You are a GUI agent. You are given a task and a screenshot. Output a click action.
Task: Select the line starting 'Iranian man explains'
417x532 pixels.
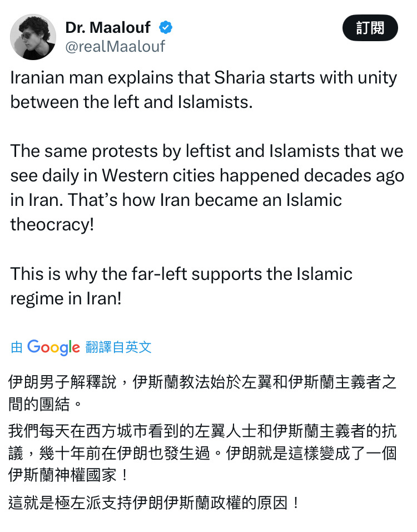coord(203,78)
